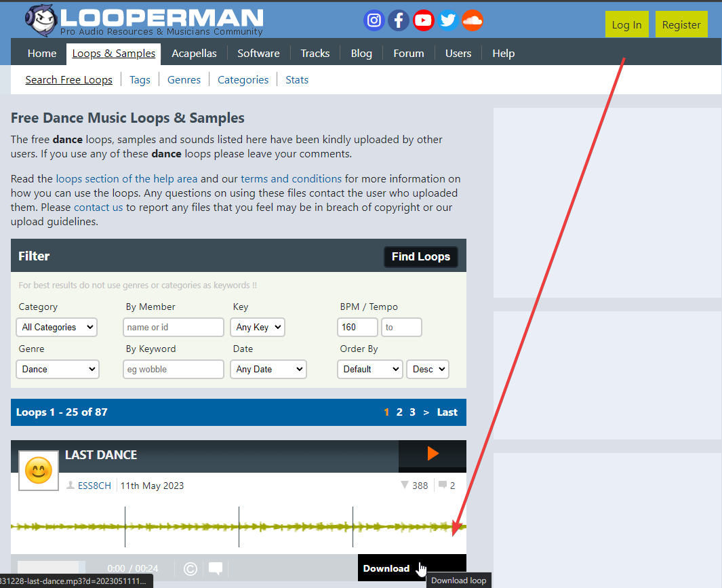Image resolution: width=722 pixels, height=588 pixels.
Task: Open comments speech bubble in player bar
Action: pos(216,568)
